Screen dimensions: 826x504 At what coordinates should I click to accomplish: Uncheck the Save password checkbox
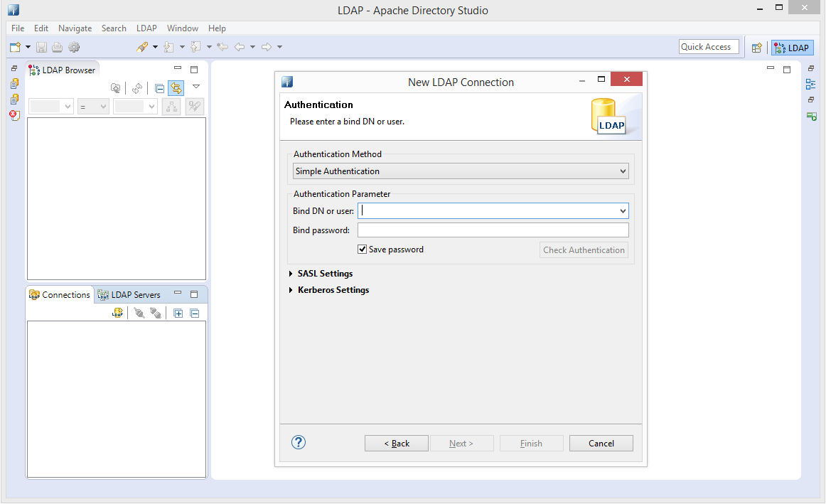click(363, 250)
